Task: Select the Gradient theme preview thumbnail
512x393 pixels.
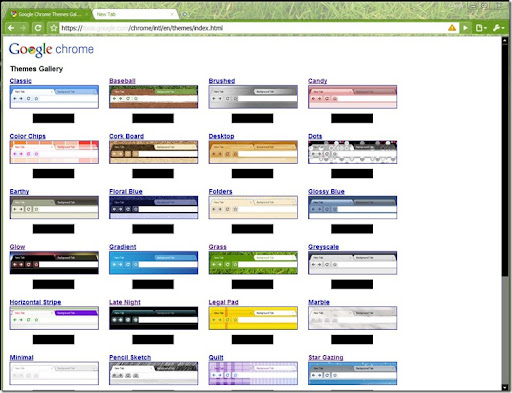Action: (154, 263)
